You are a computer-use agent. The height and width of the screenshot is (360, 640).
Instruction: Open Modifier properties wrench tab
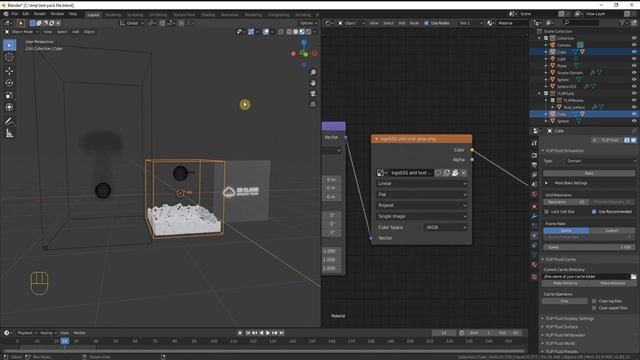pos(534,216)
